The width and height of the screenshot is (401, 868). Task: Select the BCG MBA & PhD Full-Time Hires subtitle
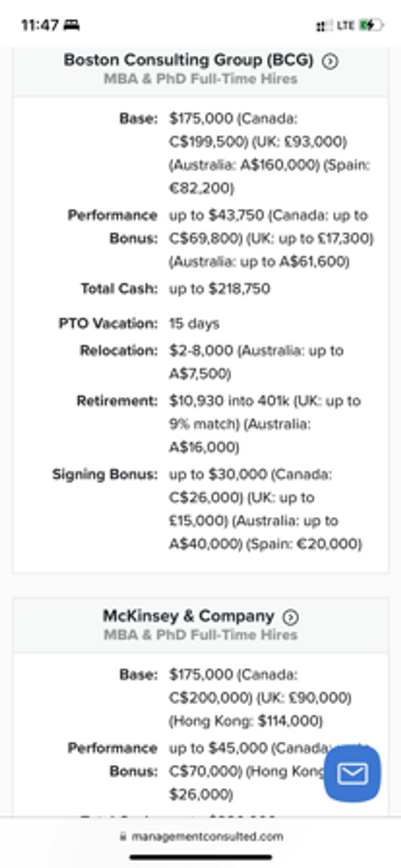click(x=201, y=79)
